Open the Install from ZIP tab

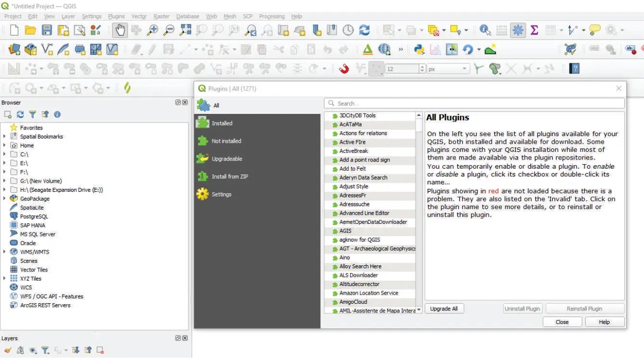point(257,176)
